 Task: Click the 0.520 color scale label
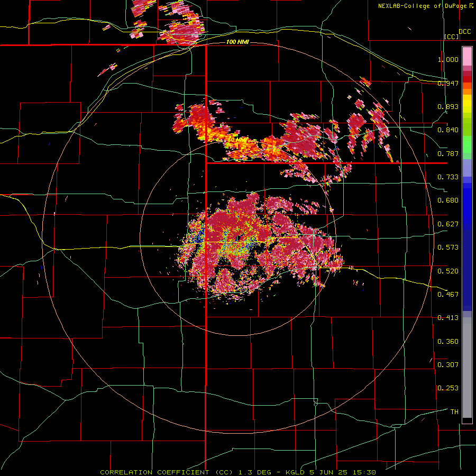point(448,271)
